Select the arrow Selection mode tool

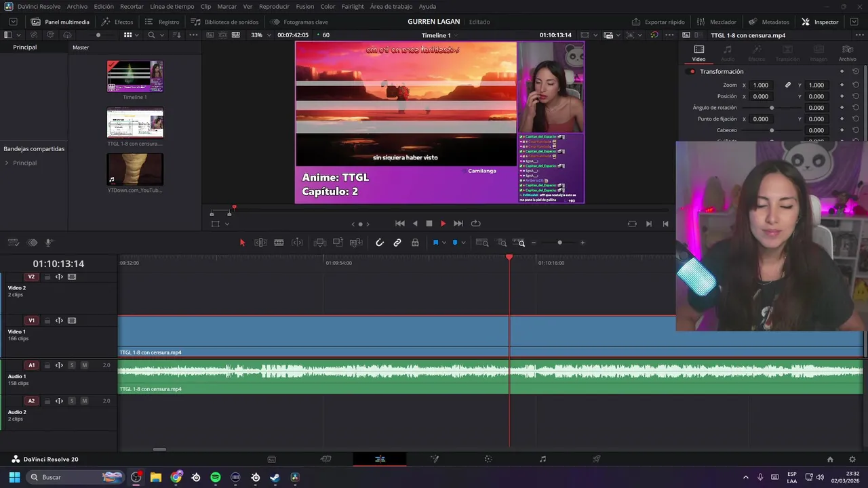click(x=242, y=243)
